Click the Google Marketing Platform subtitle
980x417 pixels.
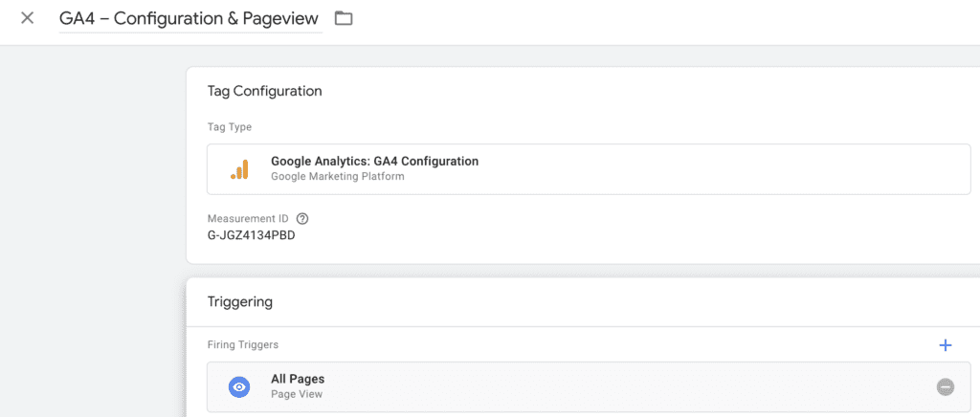338,177
